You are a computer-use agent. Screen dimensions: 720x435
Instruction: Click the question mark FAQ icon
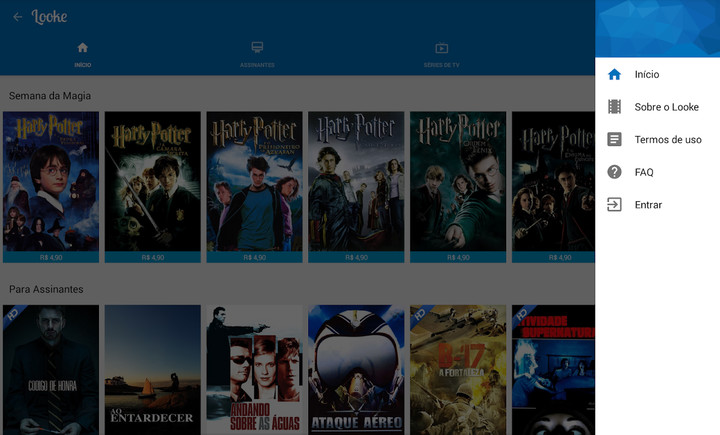[614, 172]
